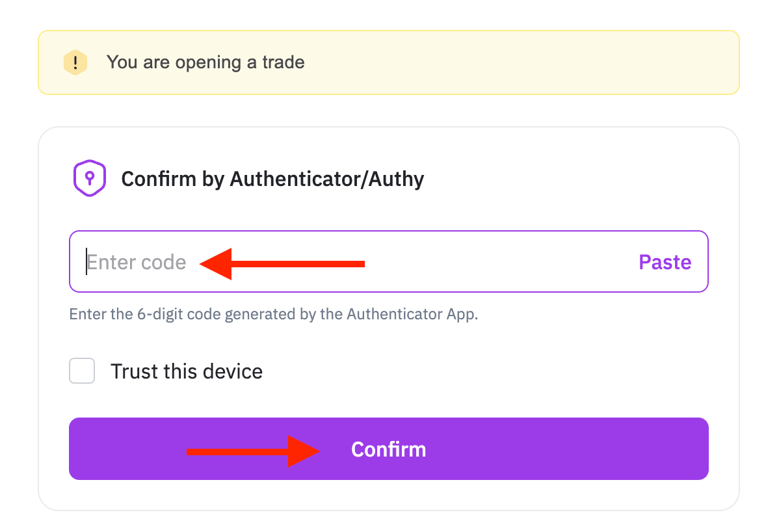Screen dimensions: 766x532
Task: Click the 6-digit code helper text
Action: tap(274, 314)
